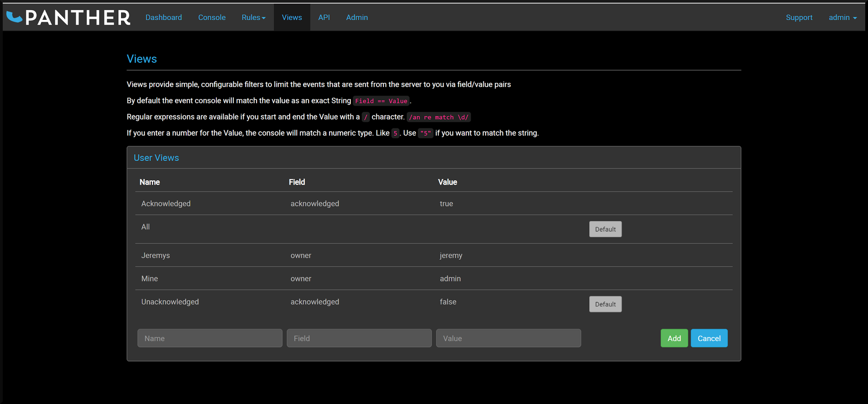
Task: Select the Acknowledged view row
Action: pos(434,203)
